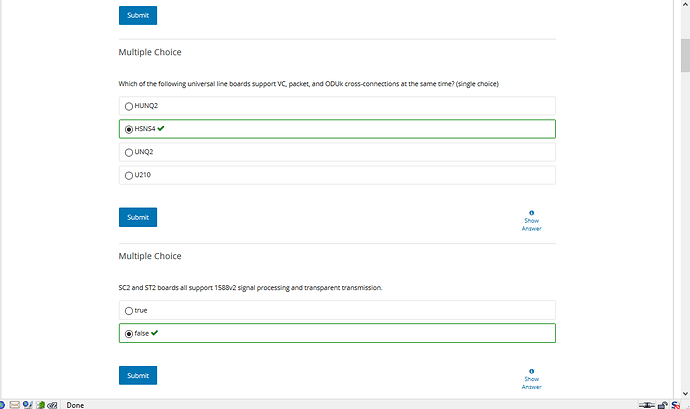This screenshot has height=409, width=690.
Task: Click the chat icon left of Done
Action: point(52,405)
